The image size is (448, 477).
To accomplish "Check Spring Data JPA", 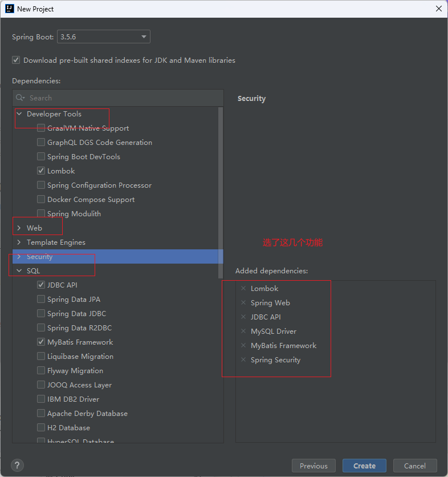I will pyautogui.click(x=41, y=300).
